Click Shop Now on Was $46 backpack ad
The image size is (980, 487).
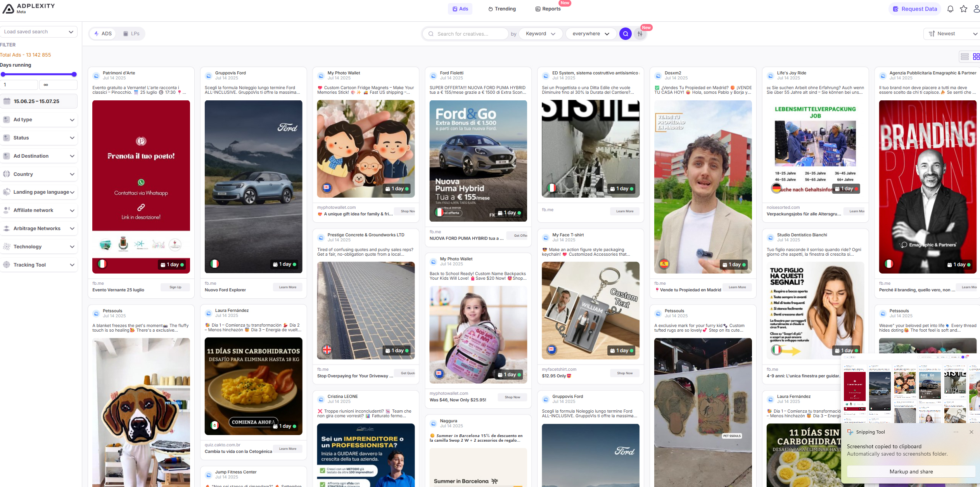[x=512, y=397]
